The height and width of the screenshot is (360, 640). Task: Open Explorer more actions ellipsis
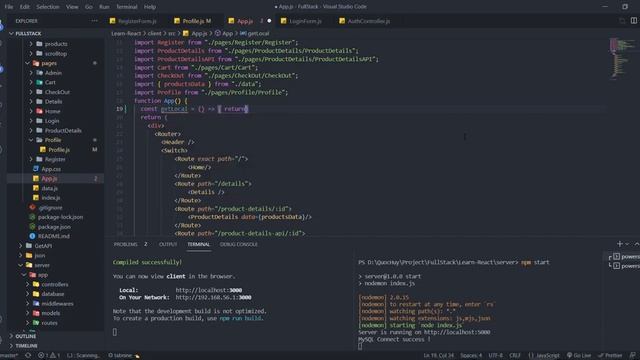[x=94, y=21]
